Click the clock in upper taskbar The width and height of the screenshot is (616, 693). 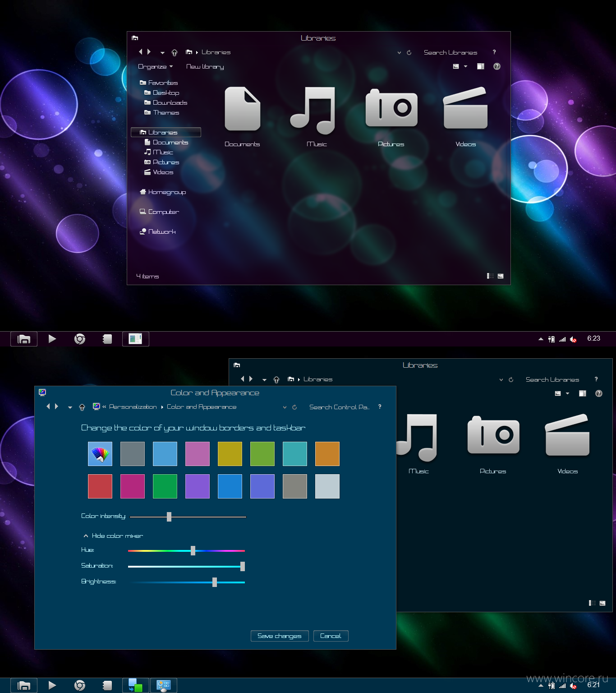pos(593,338)
